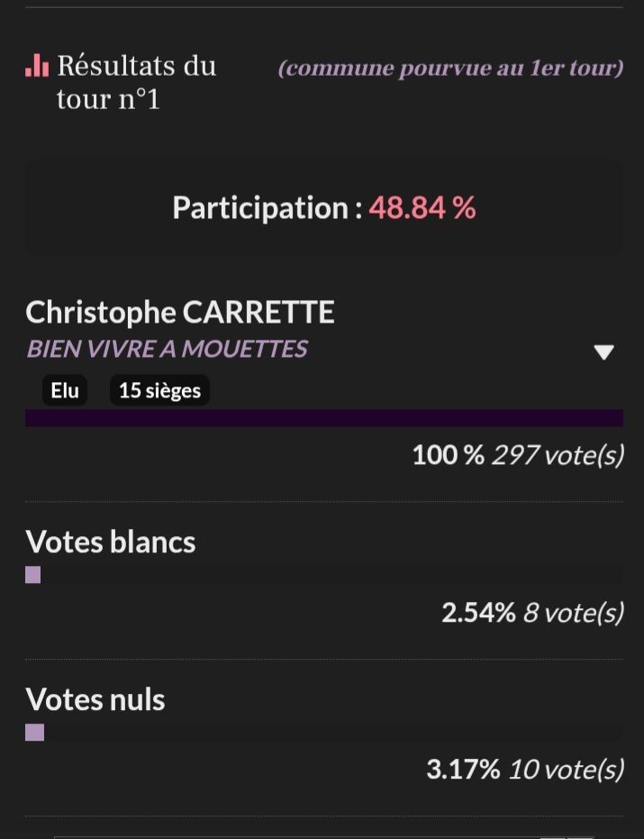Viewport: 644px width, 839px height.
Task: Expand Christophe CARRETTE's list details arrow
Action: [x=603, y=351]
